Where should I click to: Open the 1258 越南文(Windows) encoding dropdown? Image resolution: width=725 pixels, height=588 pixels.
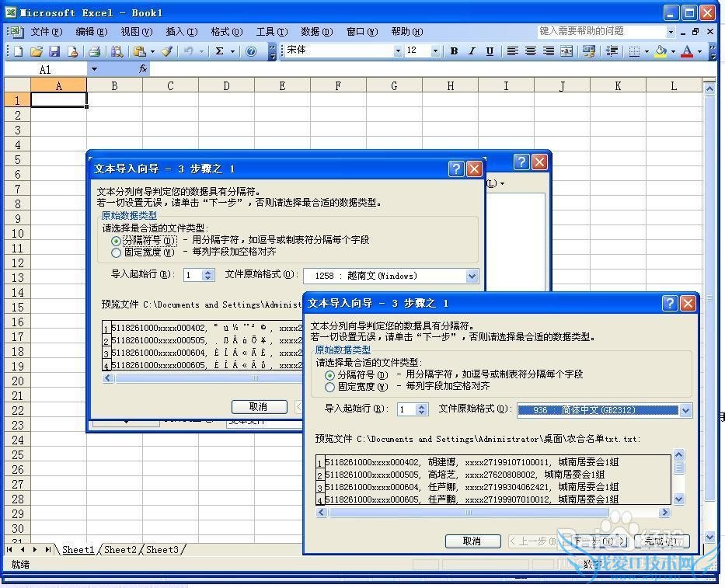tap(472, 276)
